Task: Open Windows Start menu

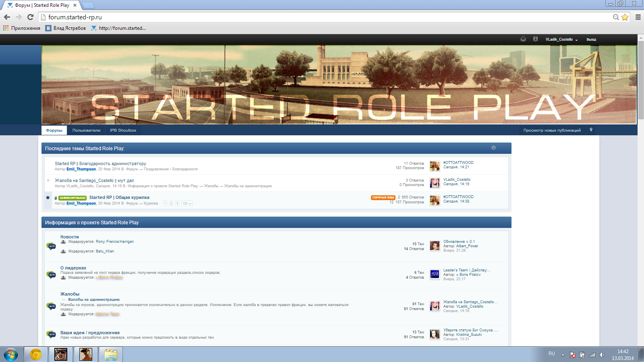Action: (x=11, y=355)
